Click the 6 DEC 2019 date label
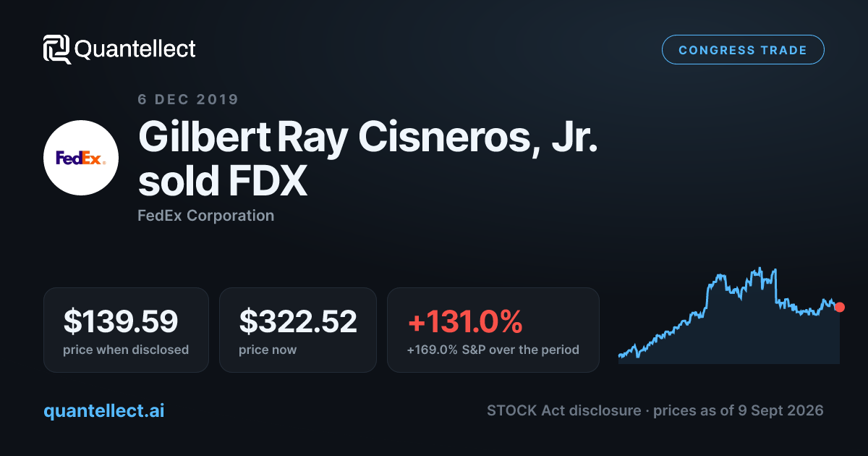868x456 pixels. (188, 99)
